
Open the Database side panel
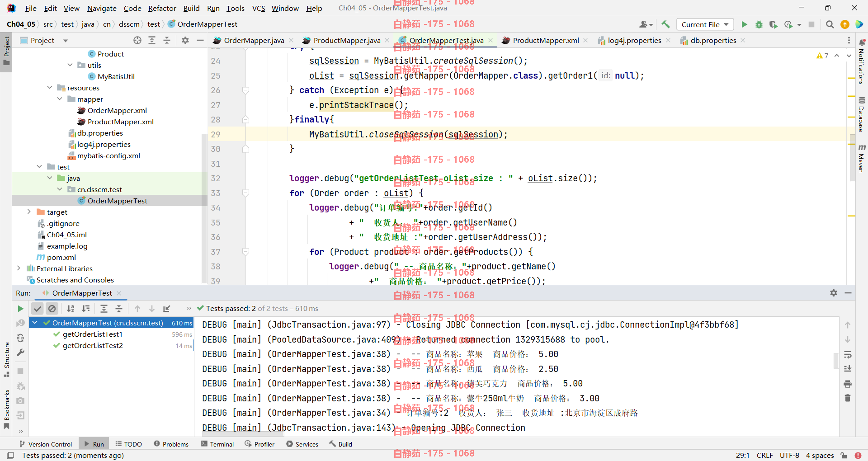point(862,115)
